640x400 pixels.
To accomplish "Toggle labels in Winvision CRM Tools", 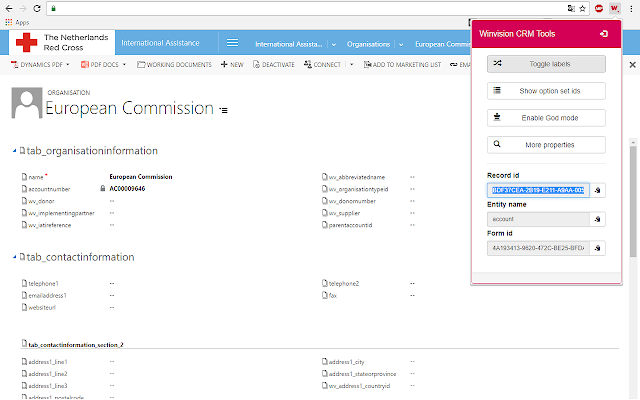I will 546,64.
